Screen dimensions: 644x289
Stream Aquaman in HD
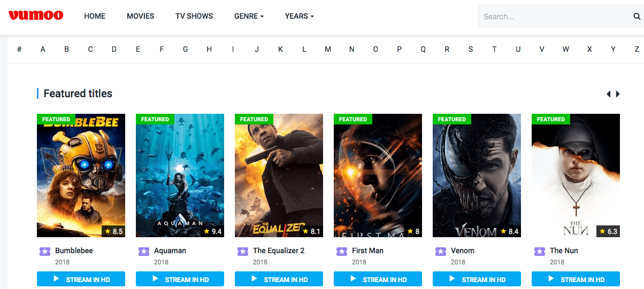180,279
